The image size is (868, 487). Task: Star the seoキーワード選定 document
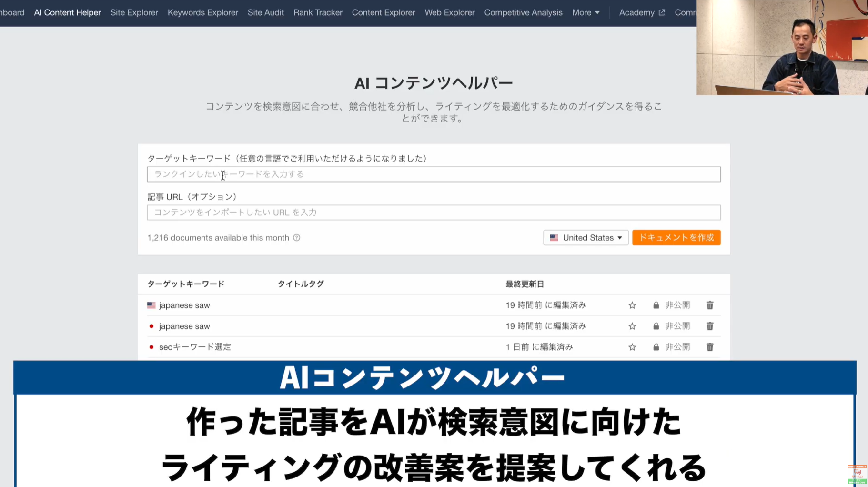(x=632, y=347)
